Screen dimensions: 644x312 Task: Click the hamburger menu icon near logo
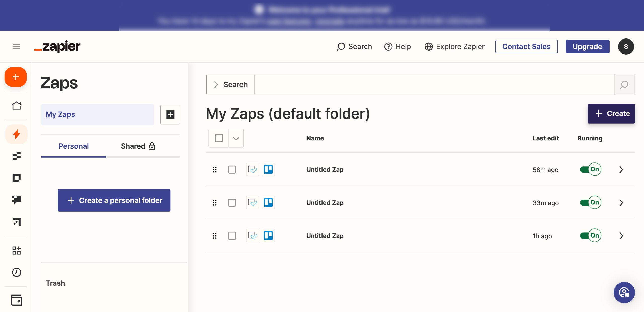coord(16,47)
